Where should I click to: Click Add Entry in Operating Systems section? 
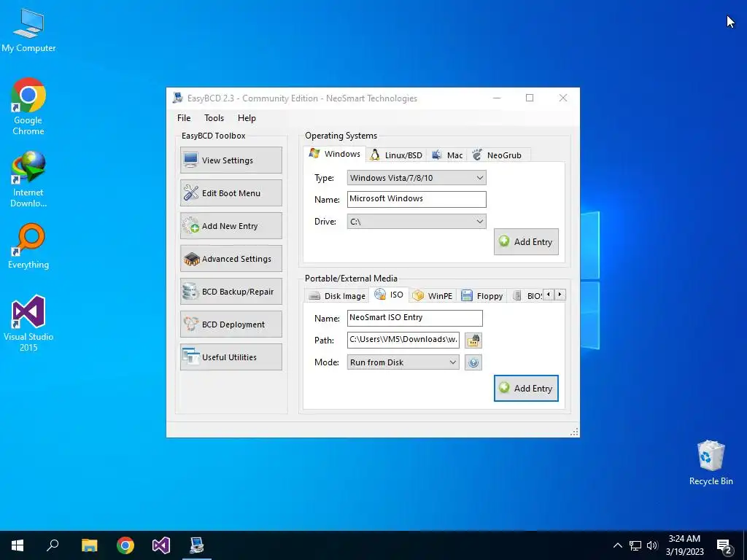(526, 242)
